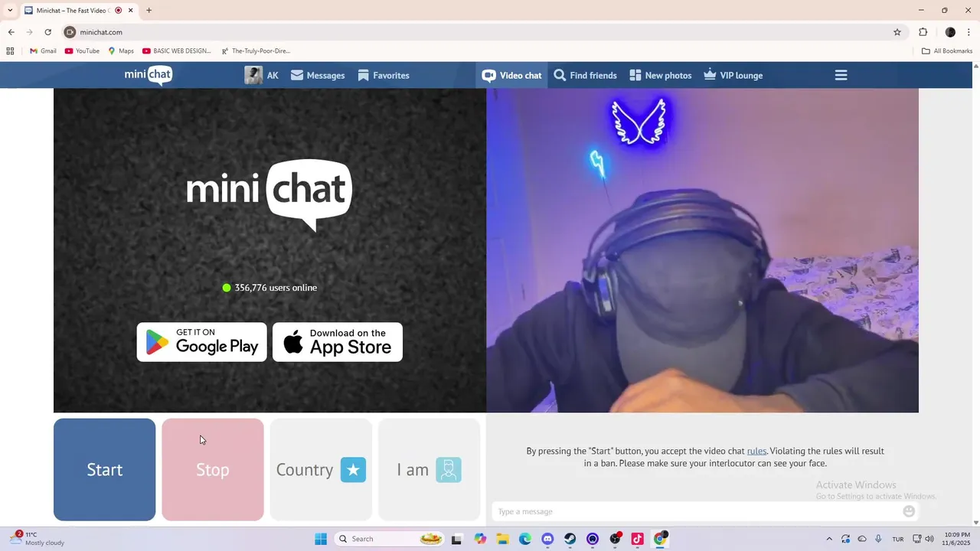Open the Chrome profile avatar
Image resolution: width=980 pixels, height=551 pixels.
coord(950,32)
